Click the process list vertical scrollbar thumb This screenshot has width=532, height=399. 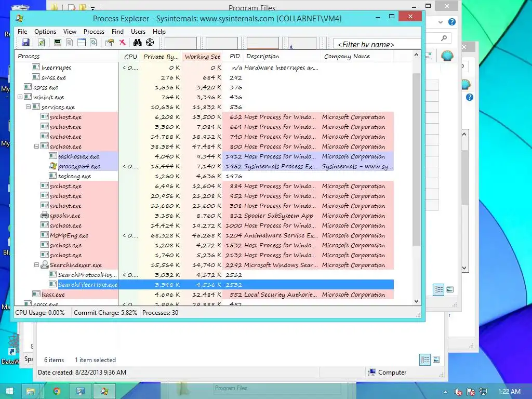[416, 159]
